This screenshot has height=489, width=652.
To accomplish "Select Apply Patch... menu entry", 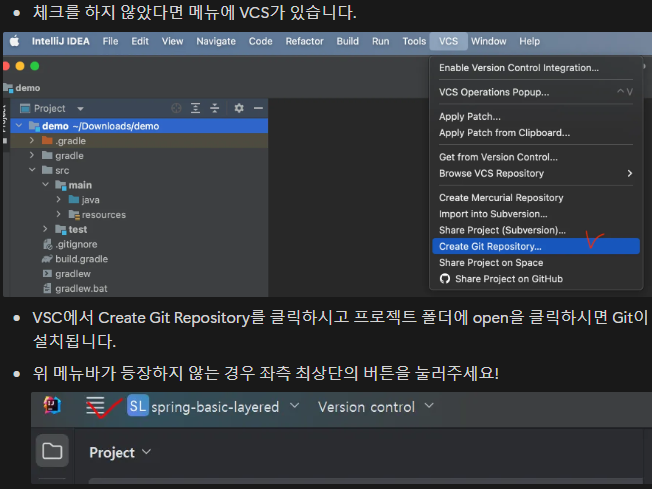I will (x=536, y=116).
